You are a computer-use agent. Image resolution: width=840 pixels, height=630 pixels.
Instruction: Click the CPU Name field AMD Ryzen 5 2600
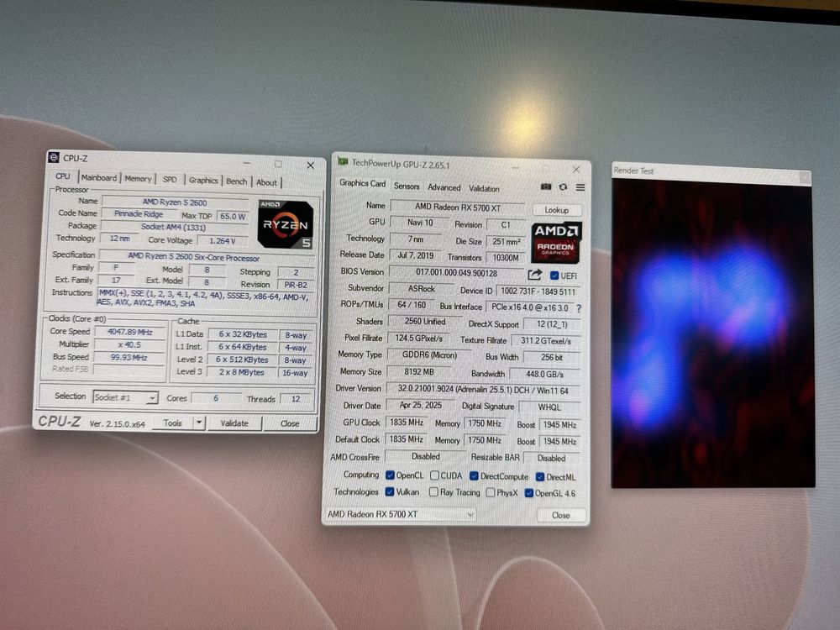(175, 202)
